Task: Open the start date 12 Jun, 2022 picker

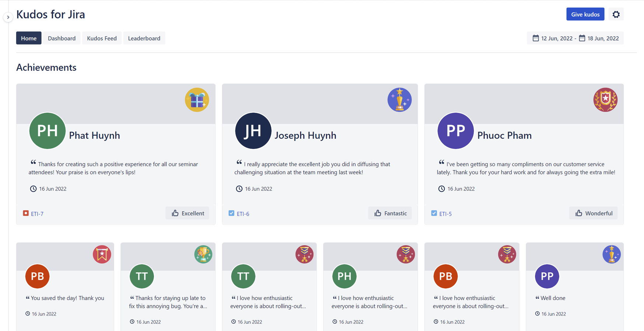Action: click(x=552, y=38)
